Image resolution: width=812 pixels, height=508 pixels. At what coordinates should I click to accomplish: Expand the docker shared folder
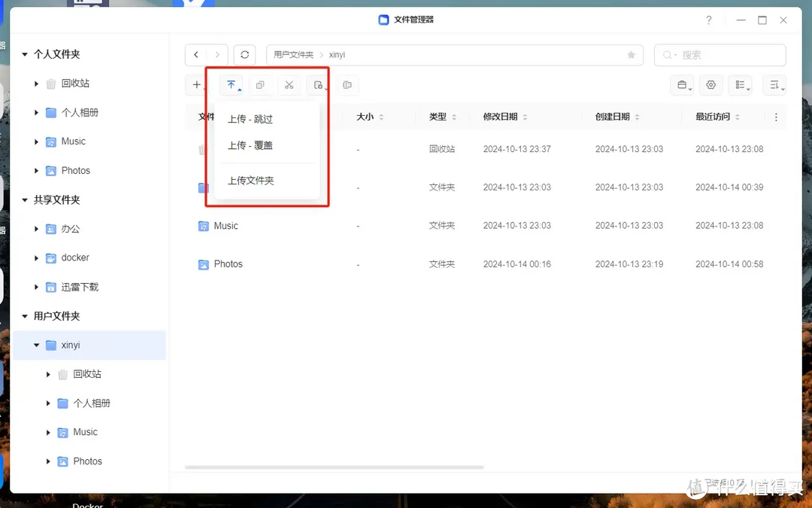(x=35, y=257)
